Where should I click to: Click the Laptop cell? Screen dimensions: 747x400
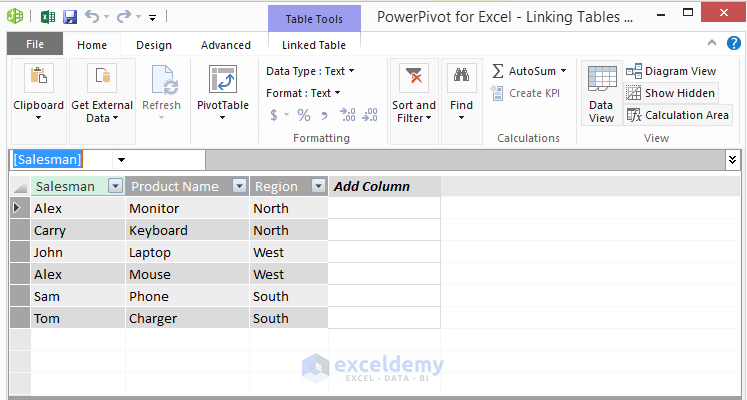pos(188,252)
